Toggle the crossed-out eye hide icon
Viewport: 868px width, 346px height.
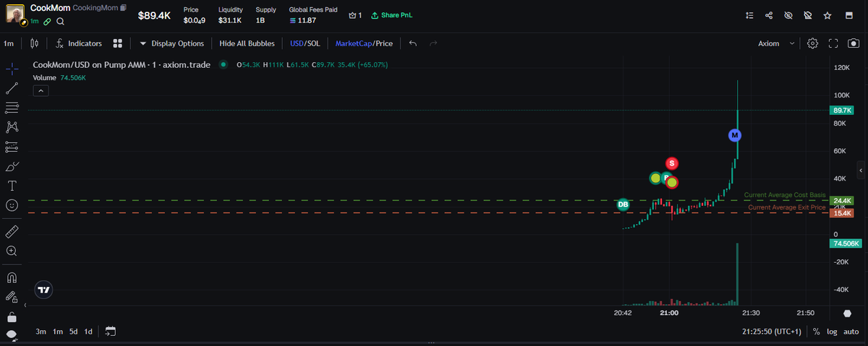click(x=788, y=15)
